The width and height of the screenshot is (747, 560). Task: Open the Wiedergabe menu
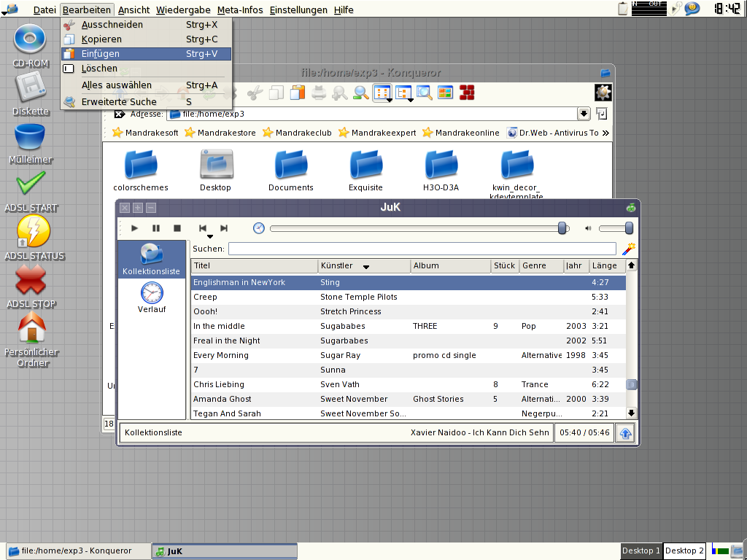pos(183,9)
